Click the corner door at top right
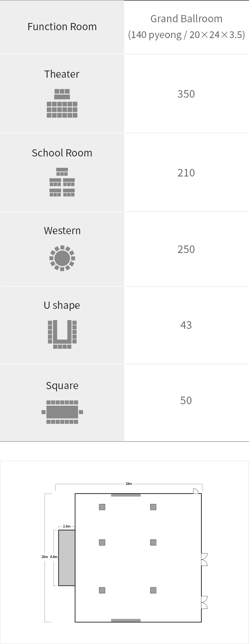This screenshot has width=249, height=644. coord(196,491)
